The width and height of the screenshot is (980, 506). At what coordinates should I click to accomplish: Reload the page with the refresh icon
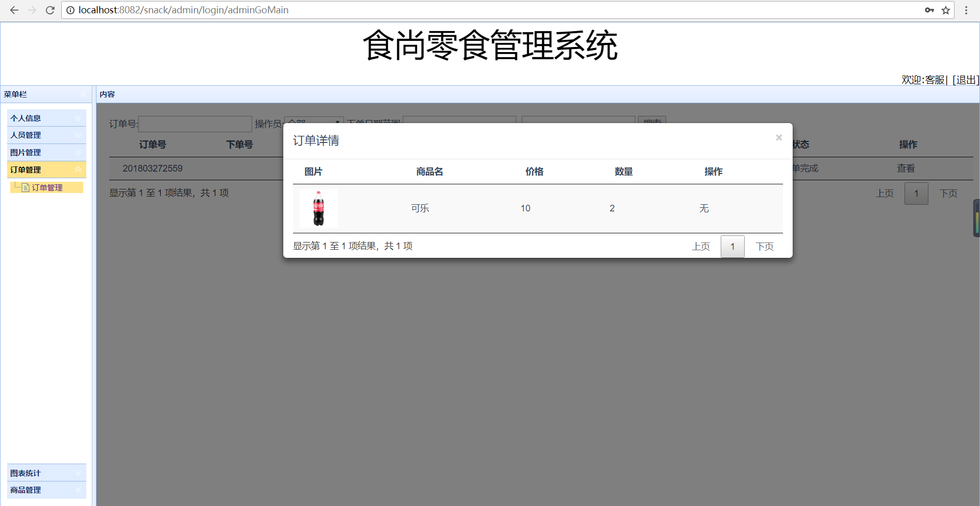[50, 10]
